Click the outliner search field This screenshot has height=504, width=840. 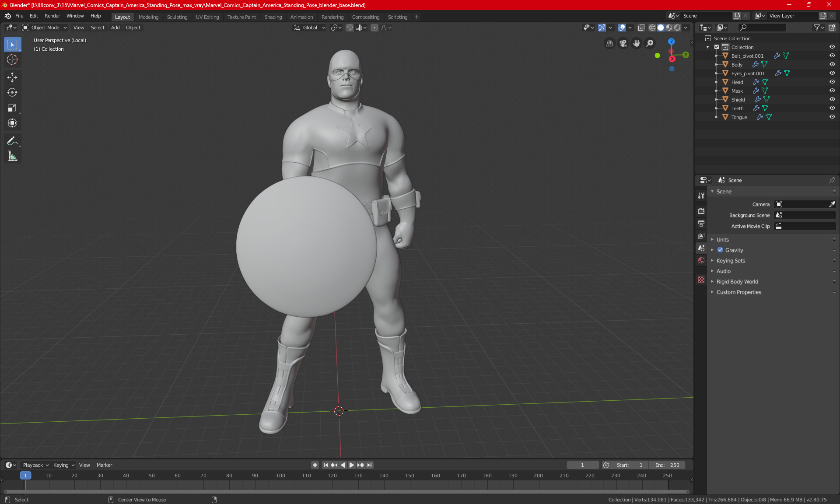tap(762, 28)
